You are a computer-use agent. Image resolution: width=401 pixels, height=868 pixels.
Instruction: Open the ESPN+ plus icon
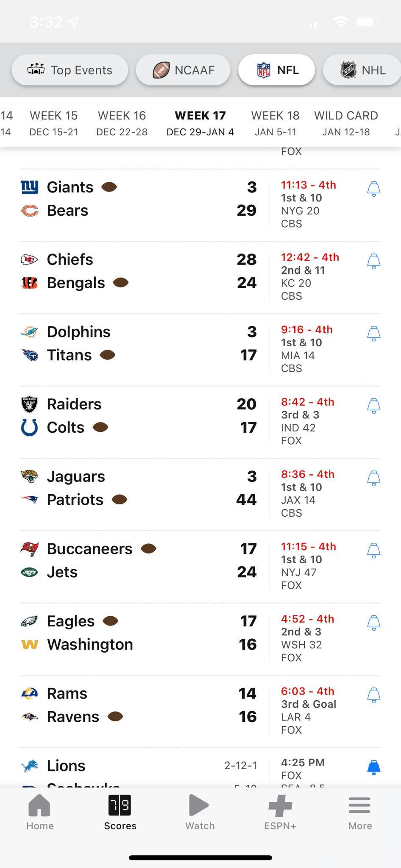click(x=280, y=805)
